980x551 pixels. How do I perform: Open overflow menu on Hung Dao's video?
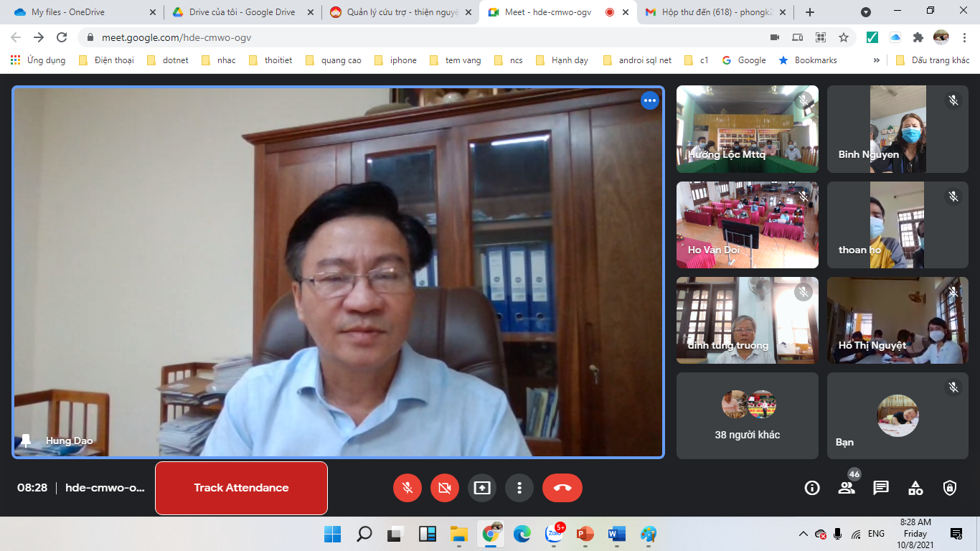tap(649, 100)
